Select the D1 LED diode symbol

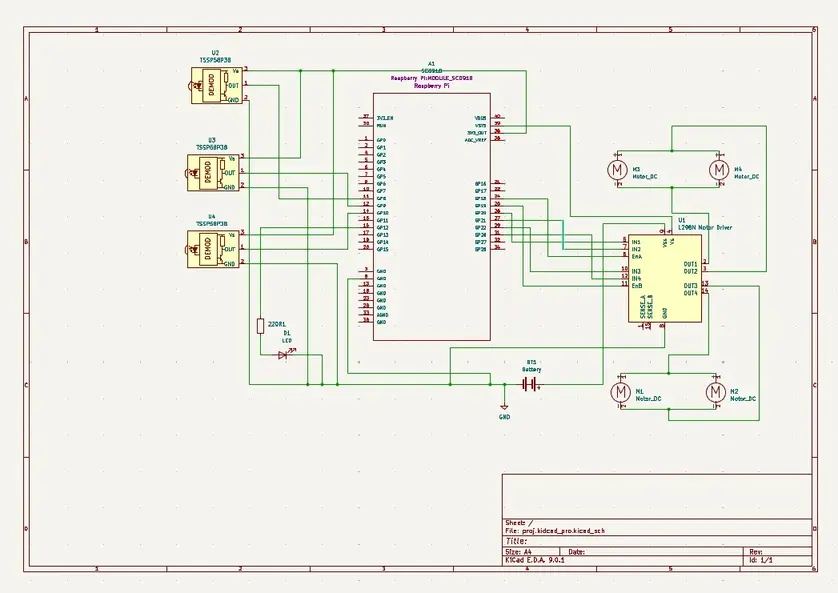(x=283, y=354)
